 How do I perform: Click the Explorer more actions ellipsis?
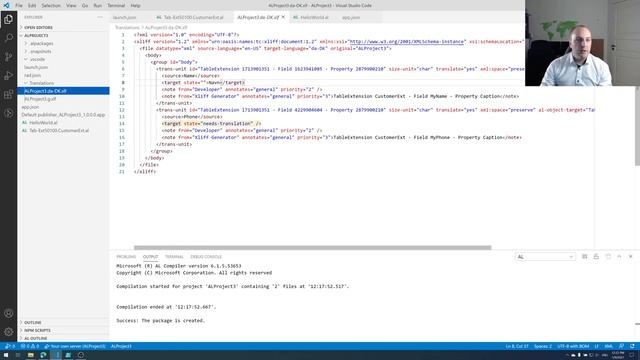[x=100, y=17]
